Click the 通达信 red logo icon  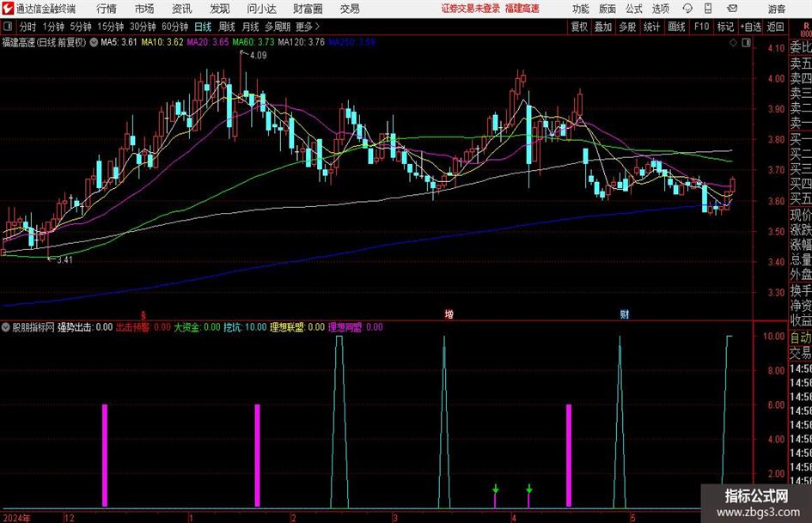point(7,9)
